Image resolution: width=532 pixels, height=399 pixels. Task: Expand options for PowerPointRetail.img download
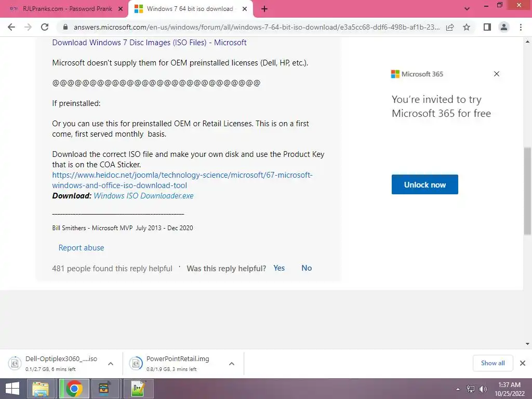[232, 364]
